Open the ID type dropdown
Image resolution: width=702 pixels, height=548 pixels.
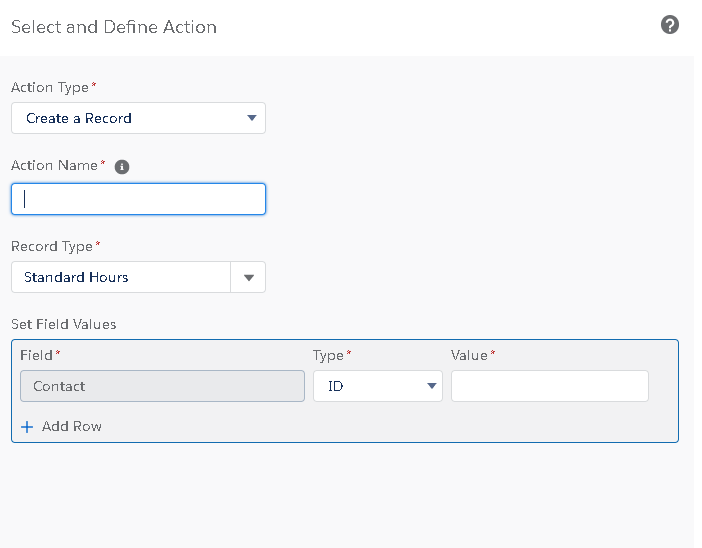click(377, 386)
